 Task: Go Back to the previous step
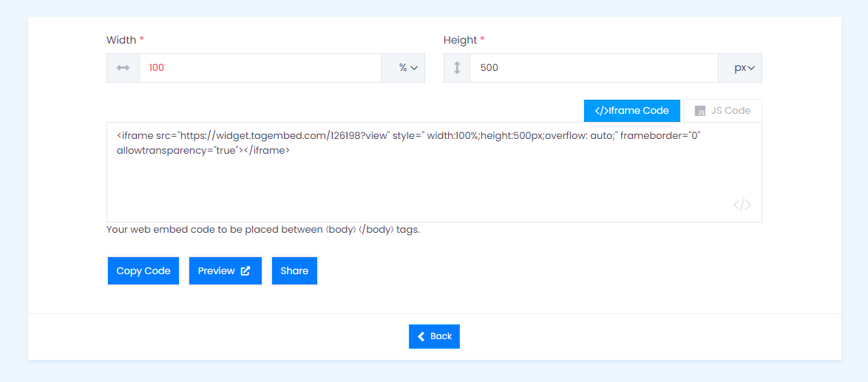pyautogui.click(x=435, y=336)
